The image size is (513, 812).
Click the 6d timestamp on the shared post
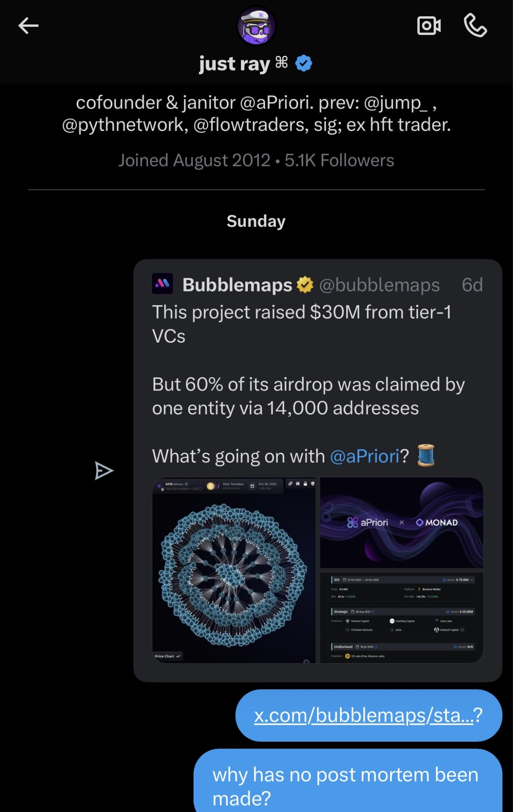coord(472,285)
